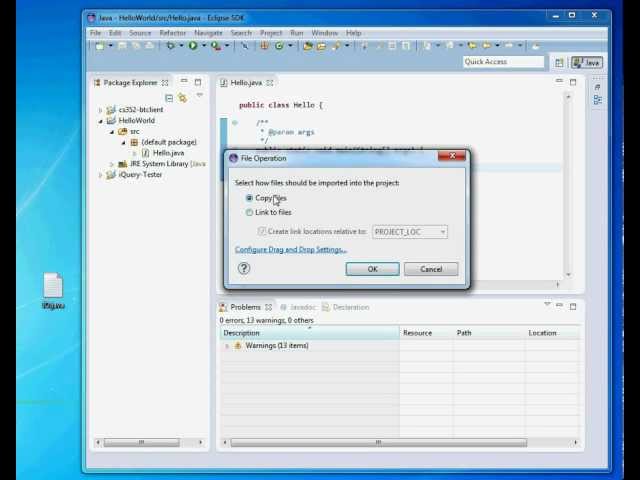Click Collapse All in Package Explorer
This screenshot has width=640, height=480.
click(169, 98)
